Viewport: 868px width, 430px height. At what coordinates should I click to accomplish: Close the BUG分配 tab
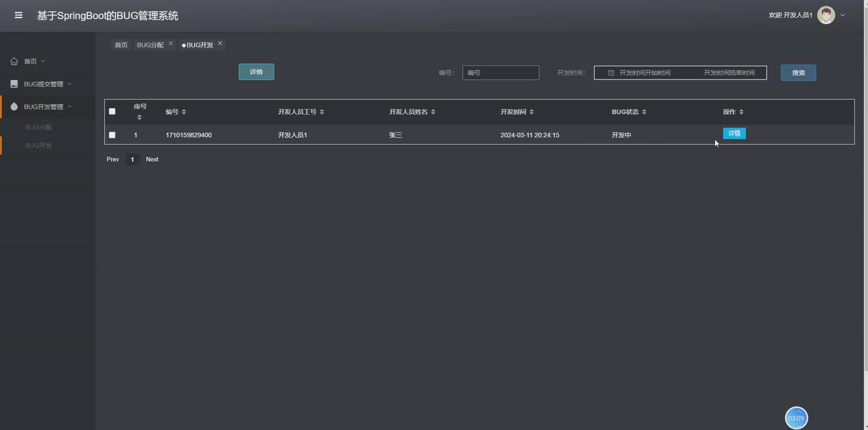(x=171, y=43)
